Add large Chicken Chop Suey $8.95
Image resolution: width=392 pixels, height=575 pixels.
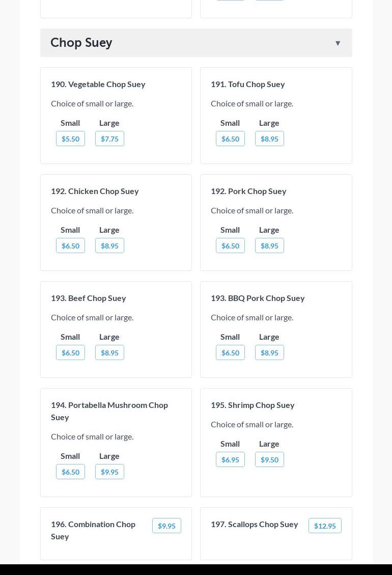click(109, 245)
